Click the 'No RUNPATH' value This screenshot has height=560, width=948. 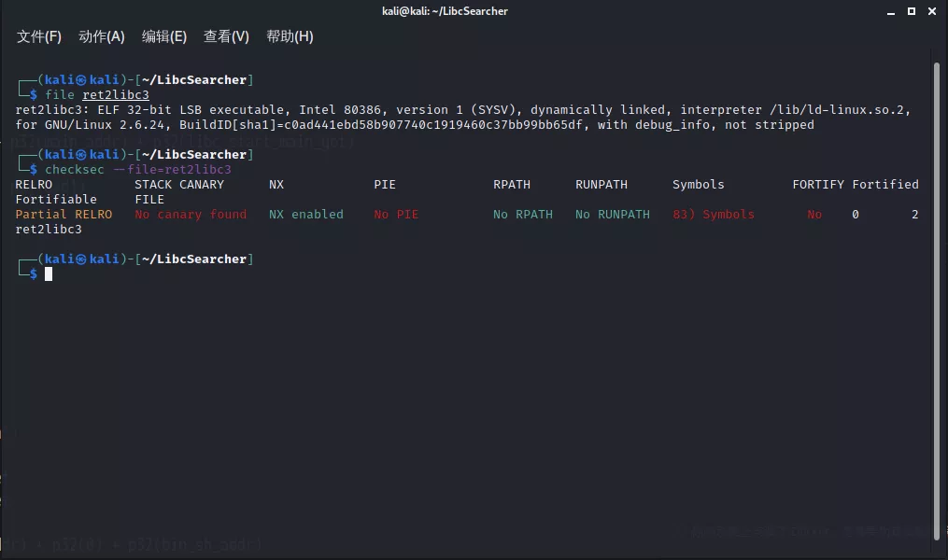[613, 215]
